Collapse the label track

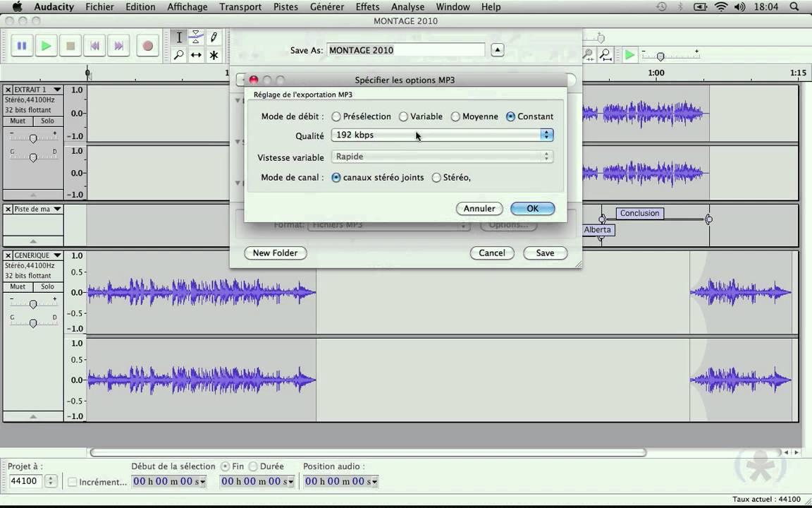point(33,241)
